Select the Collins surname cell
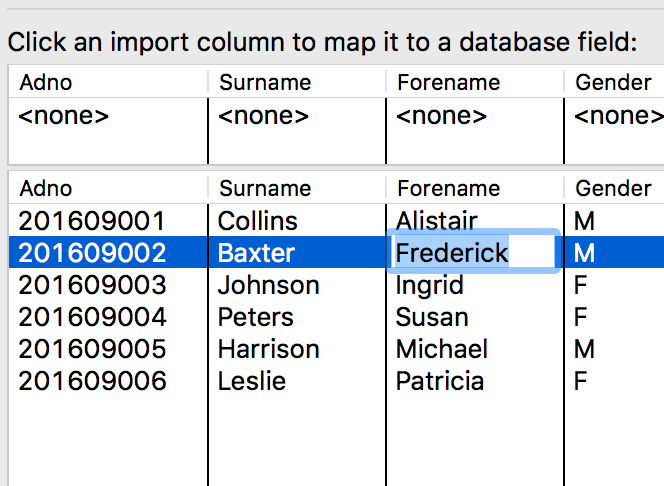664x486 pixels. click(257, 221)
